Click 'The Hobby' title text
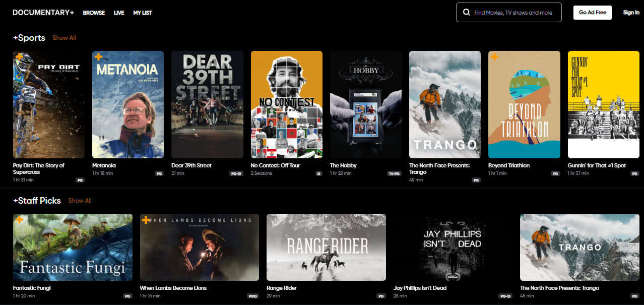The height and width of the screenshot is (305, 644). [343, 165]
